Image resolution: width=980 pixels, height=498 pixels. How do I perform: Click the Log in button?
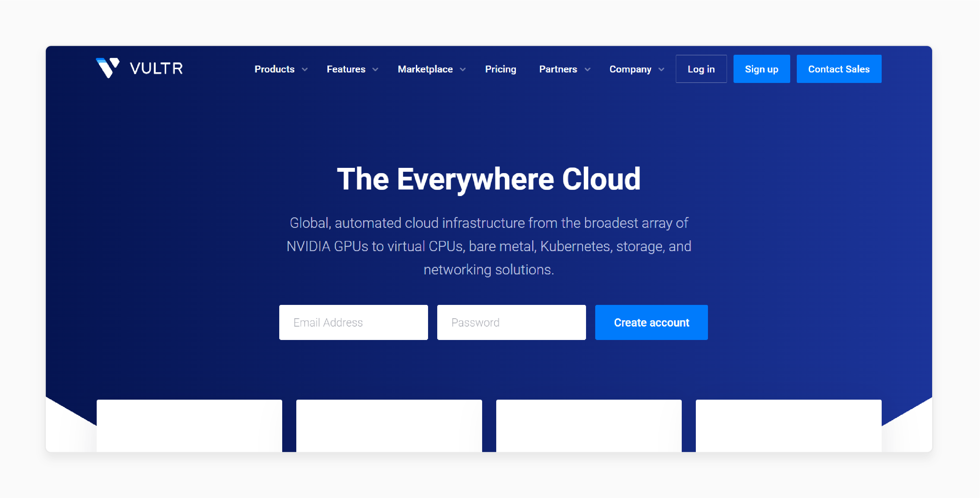tap(701, 69)
